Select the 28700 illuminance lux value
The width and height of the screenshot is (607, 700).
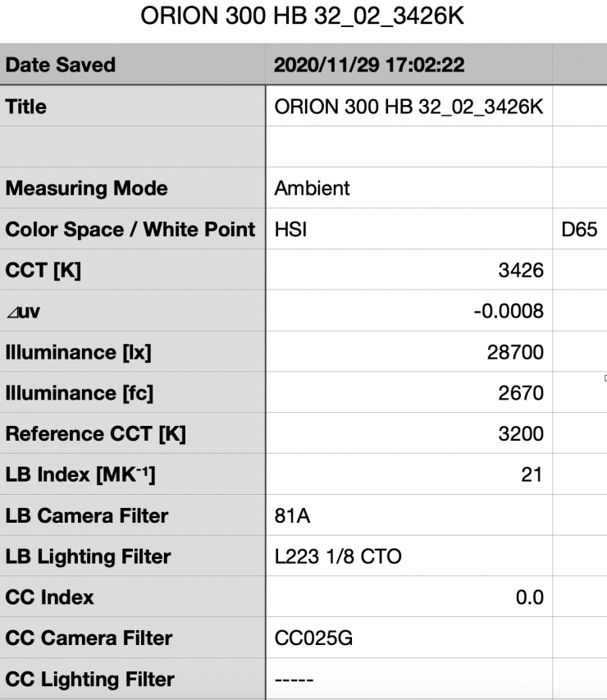click(x=408, y=352)
